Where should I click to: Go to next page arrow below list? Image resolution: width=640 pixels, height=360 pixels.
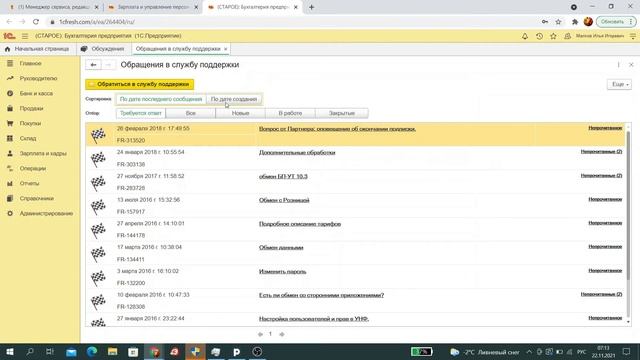282,334
